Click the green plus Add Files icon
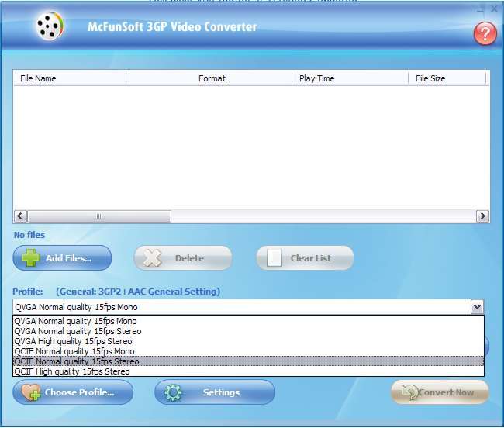This screenshot has height=428, width=504. click(30, 258)
